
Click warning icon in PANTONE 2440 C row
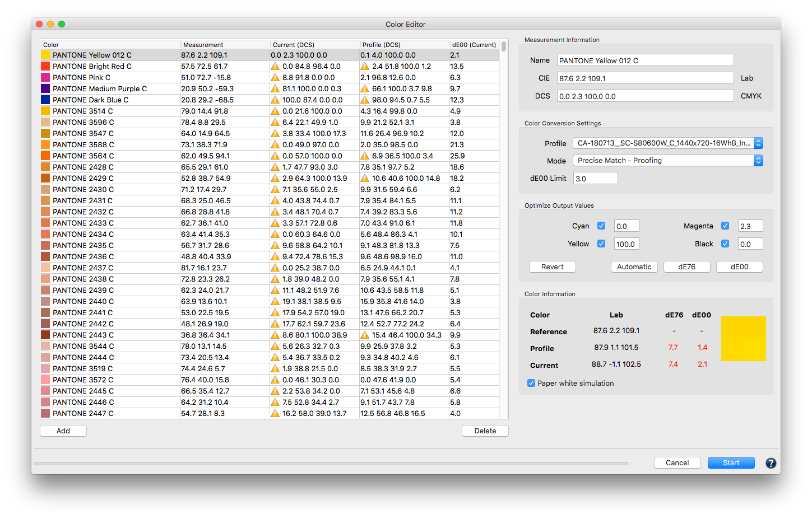pyautogui.click(x=275, y=301)
